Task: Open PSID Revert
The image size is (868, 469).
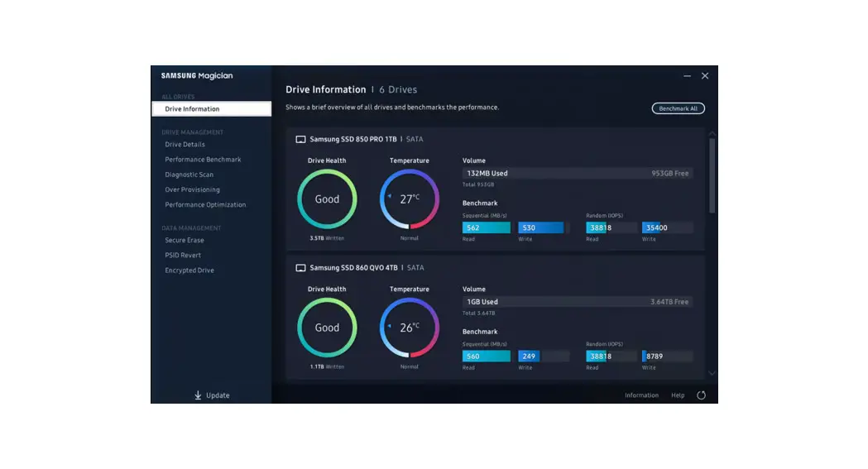Action: point(183,255)
